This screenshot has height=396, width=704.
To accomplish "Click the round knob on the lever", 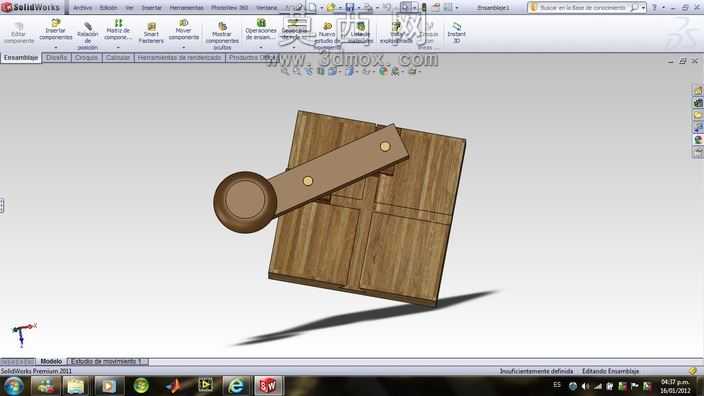I will pos(245,202).
